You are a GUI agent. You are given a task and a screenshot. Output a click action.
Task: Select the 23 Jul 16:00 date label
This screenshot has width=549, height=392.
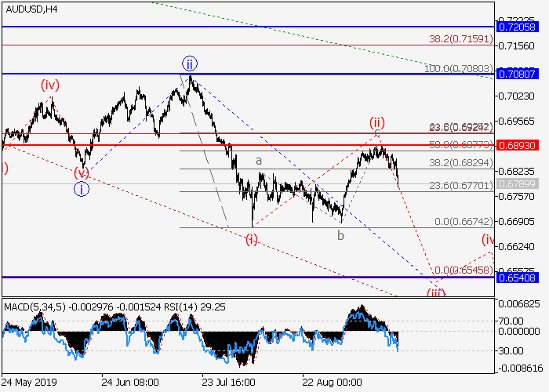pos(229,384)
